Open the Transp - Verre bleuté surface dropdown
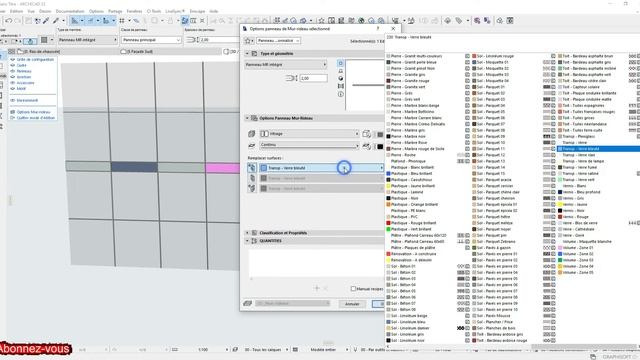Image resolution: width=640 pixels, height=360 pixels. [322, 168]
